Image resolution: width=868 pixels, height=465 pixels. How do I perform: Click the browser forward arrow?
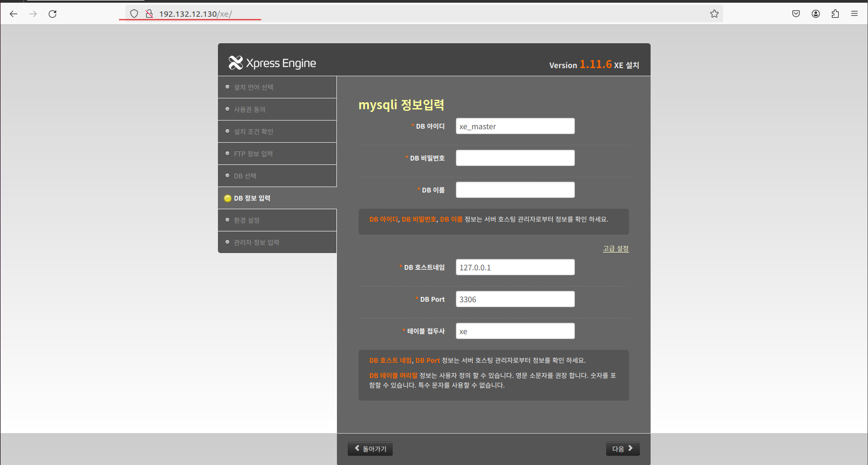(33, 14)
